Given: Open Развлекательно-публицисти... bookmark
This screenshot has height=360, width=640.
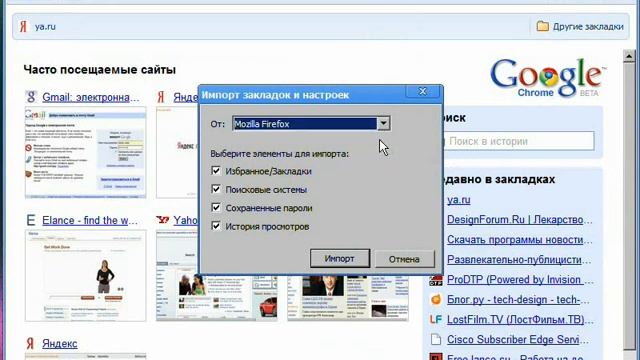Looking at the screenshot, I should point(519,260).
